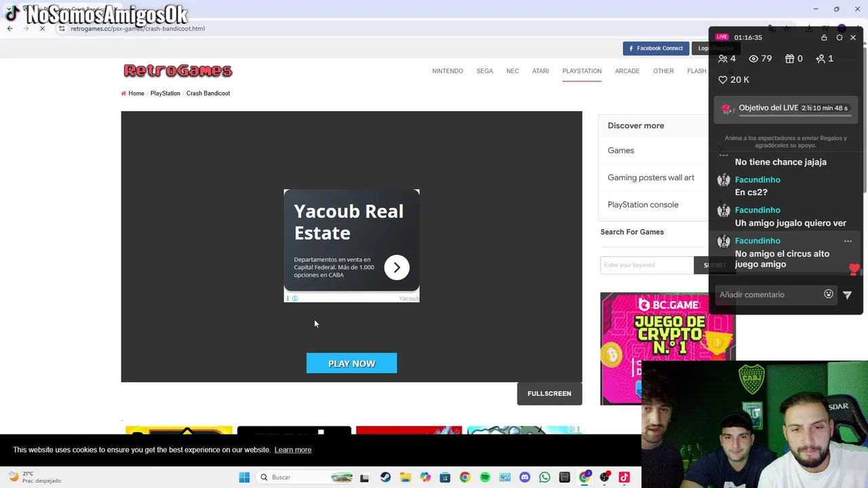Click the PLAY NOW button

click(x=351, y=363)
